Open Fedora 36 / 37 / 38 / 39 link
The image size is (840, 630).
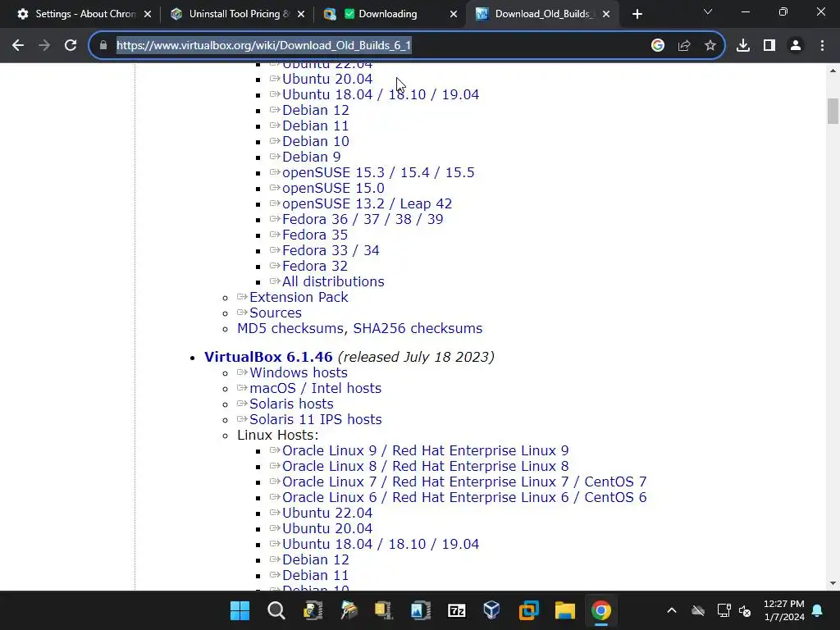pyautogui.click(x=363, y=220)
